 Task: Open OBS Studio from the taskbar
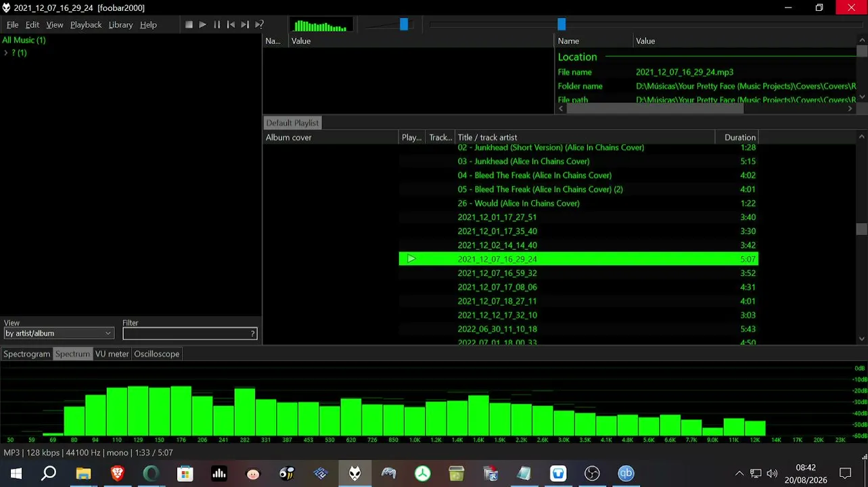pyautogui.click(x=592, y=473)
